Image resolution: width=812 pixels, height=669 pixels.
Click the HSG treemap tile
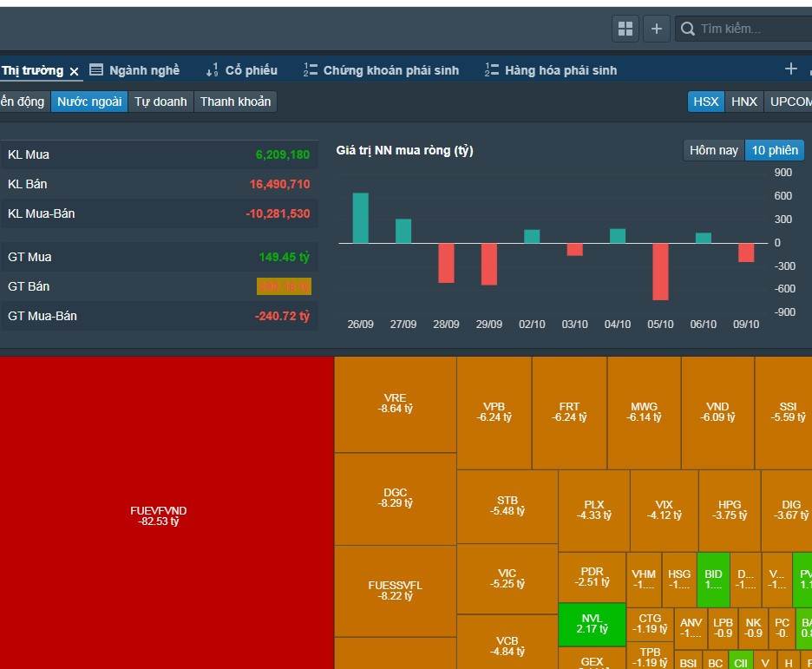pos(679,580)
